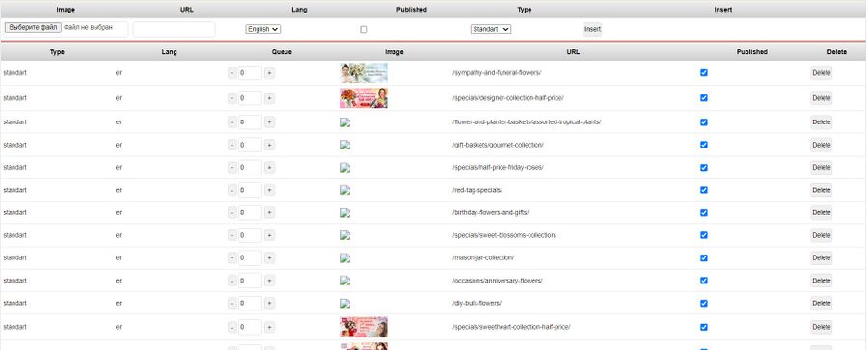
Task: Decrease queue for birthday-flowers-and-gifts row
Action: coord(231,213)
